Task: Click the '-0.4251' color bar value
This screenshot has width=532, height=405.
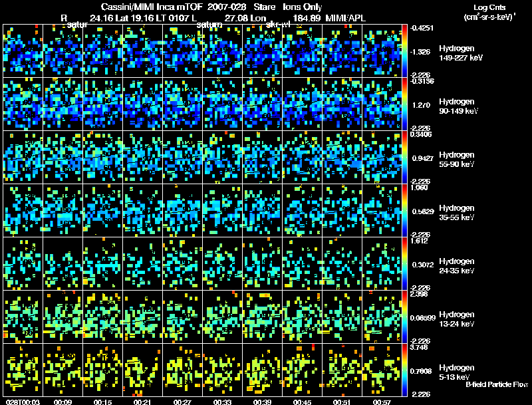Action: click(422, 28)
